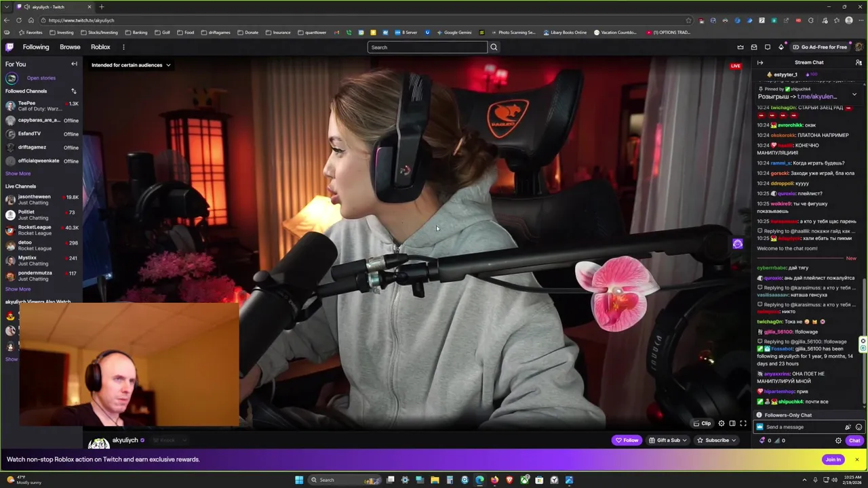Open the Roblox nav link
The width and height of the screenshot is (868, 488).
pos(100,47)
